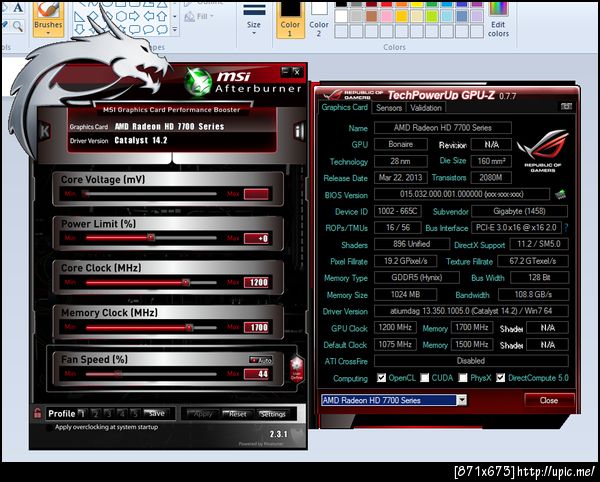Click the Power Limit slider handle
Screen dimensions: 600x482
(x=151, y=238)
